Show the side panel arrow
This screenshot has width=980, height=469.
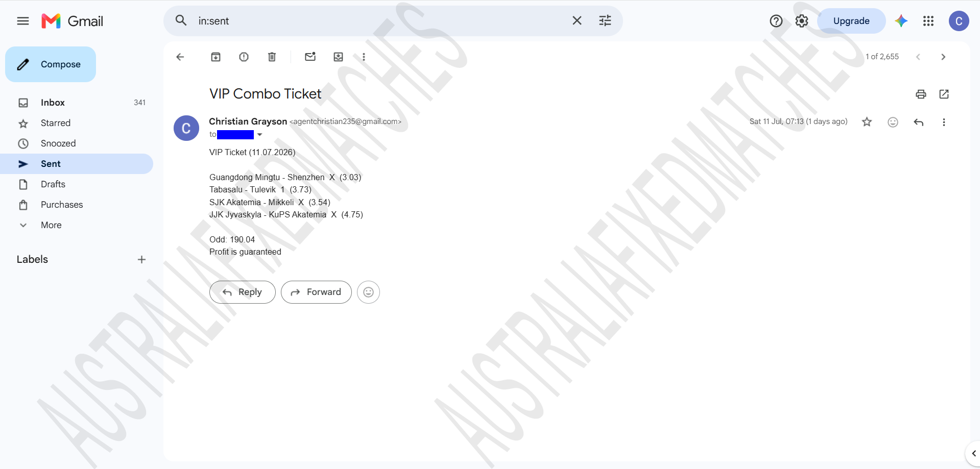973,453
